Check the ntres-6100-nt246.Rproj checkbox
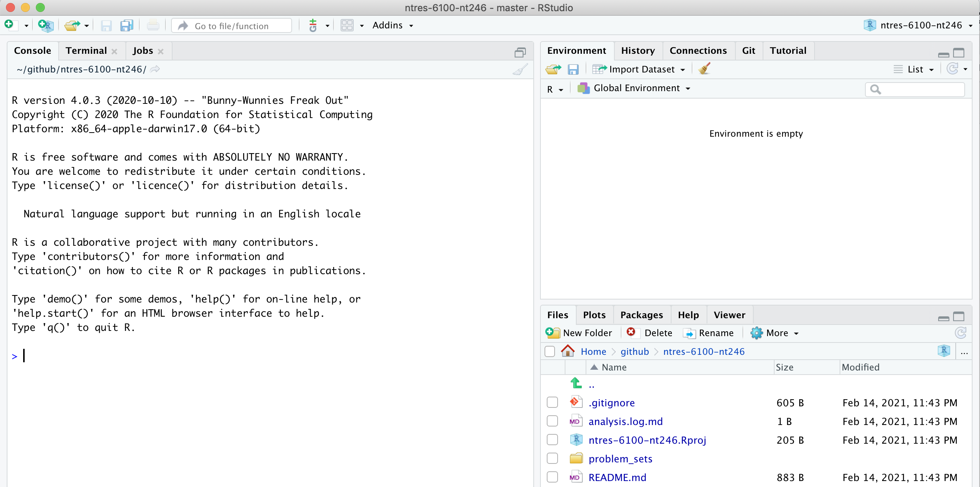The height and width of the screenshot is (487, 980). click(x=552, y=440)
